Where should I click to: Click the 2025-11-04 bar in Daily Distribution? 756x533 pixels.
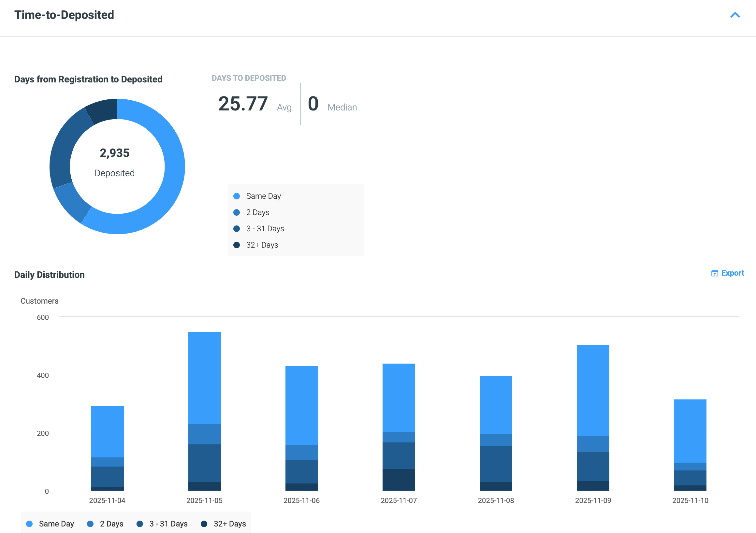pos(107,448)
